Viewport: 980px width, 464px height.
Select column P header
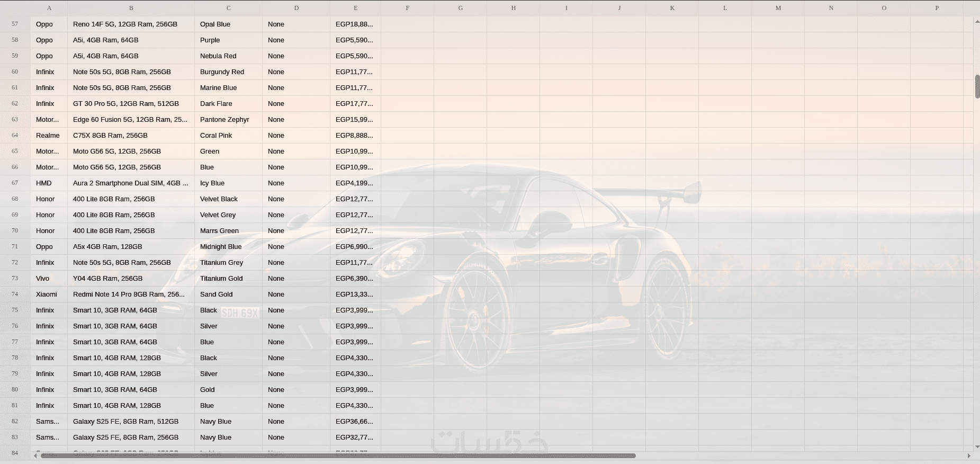(x=937, y=8)
